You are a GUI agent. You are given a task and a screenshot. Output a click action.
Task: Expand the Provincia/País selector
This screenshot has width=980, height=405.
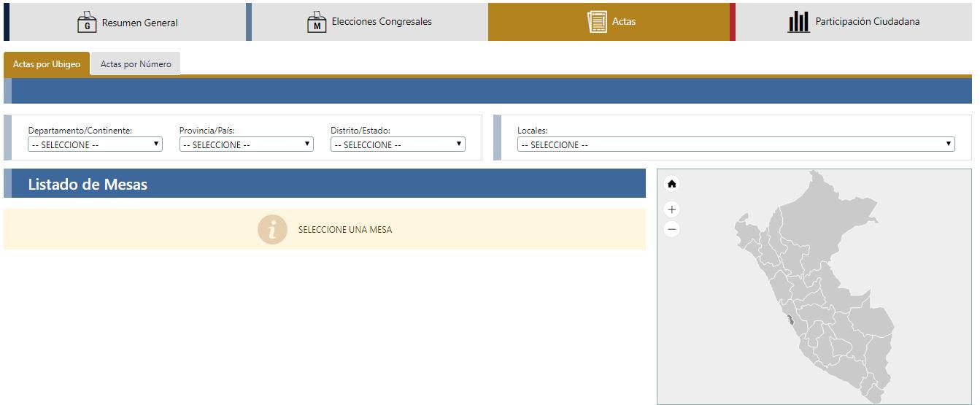click(246, 144)
